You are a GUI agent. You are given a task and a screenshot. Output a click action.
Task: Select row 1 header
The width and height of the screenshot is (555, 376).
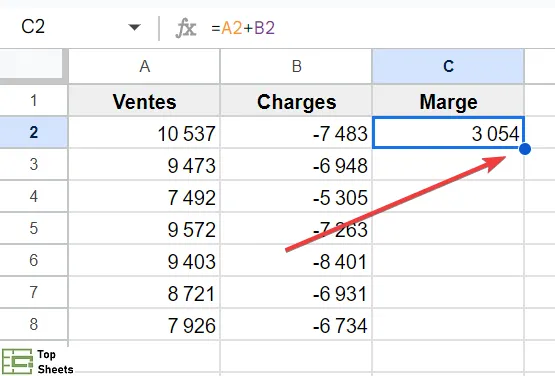pyautogui.click(x=34, y=101)
